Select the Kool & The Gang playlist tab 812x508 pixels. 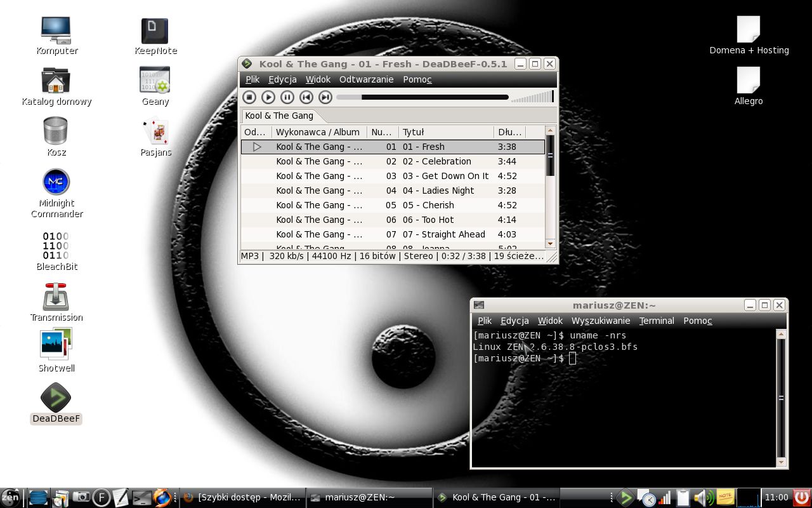point(279,116)
